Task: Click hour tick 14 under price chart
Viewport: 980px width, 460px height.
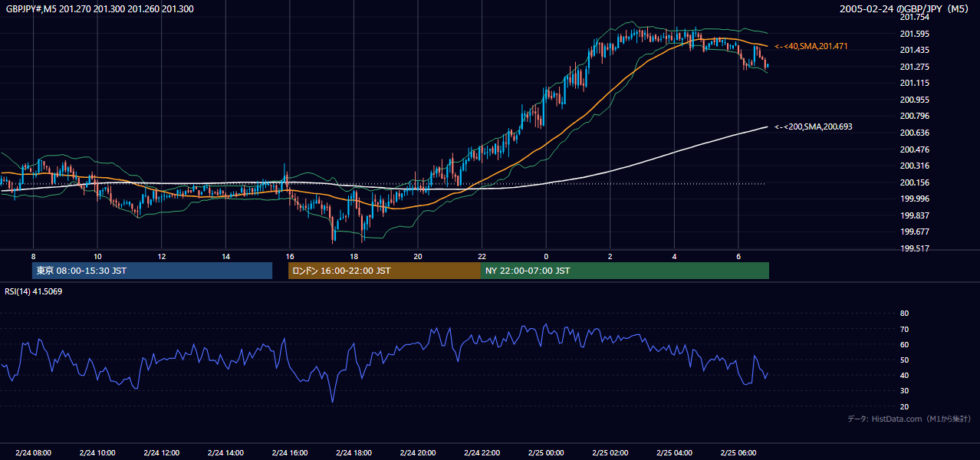Action: point(225,256)
